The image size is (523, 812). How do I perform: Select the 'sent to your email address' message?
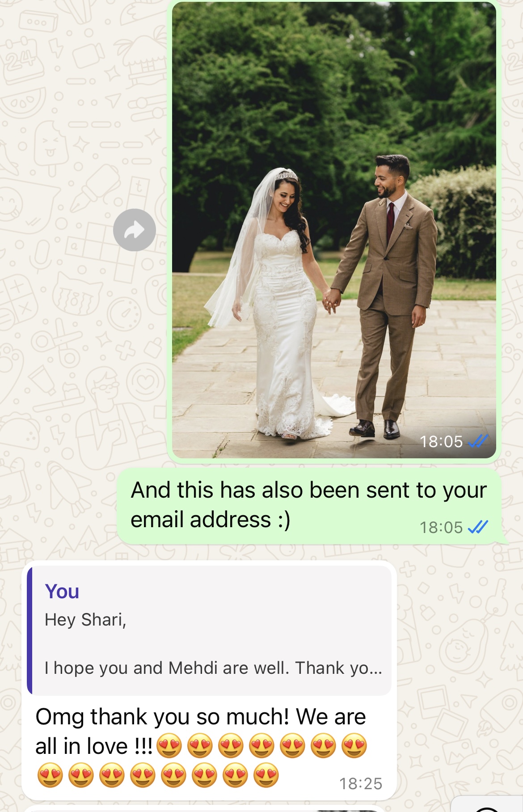(309, 506)
